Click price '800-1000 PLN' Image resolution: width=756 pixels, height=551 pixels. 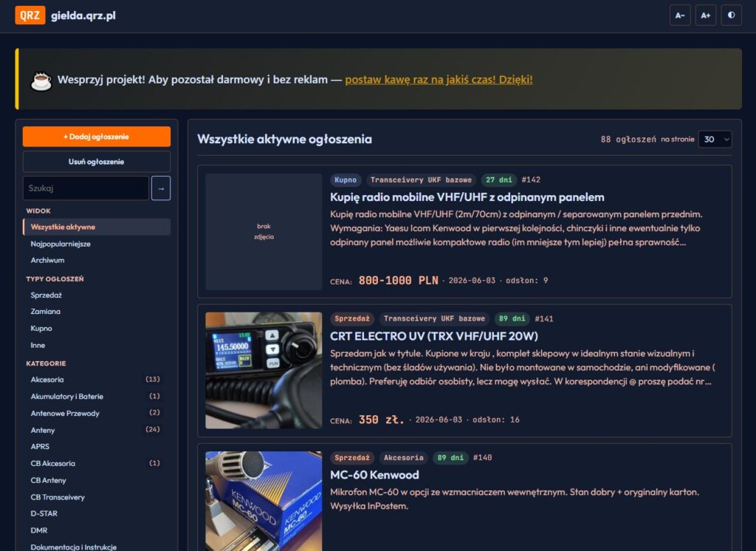point(398,281)
